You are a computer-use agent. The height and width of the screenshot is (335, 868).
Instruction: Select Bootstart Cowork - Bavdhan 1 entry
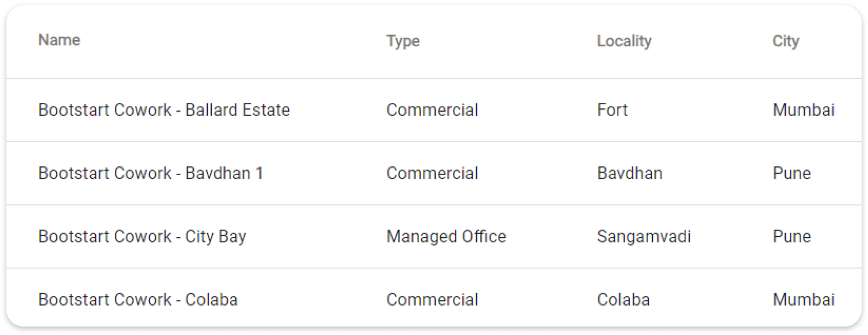150,173
